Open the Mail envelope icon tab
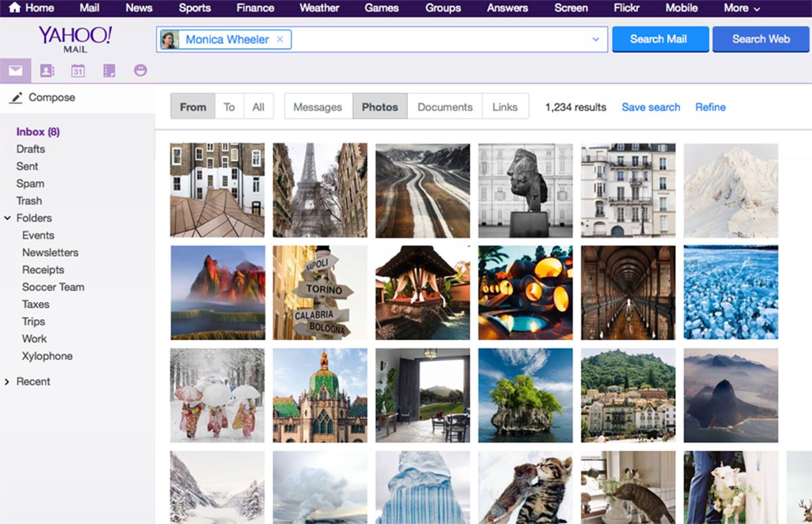This screenshot has width=812, height=524. point(16,70)
